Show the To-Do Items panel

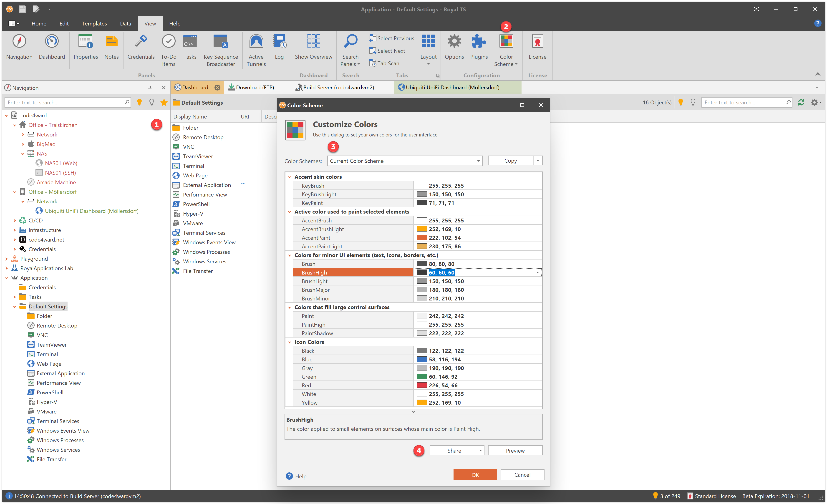[x=169, y=51]
